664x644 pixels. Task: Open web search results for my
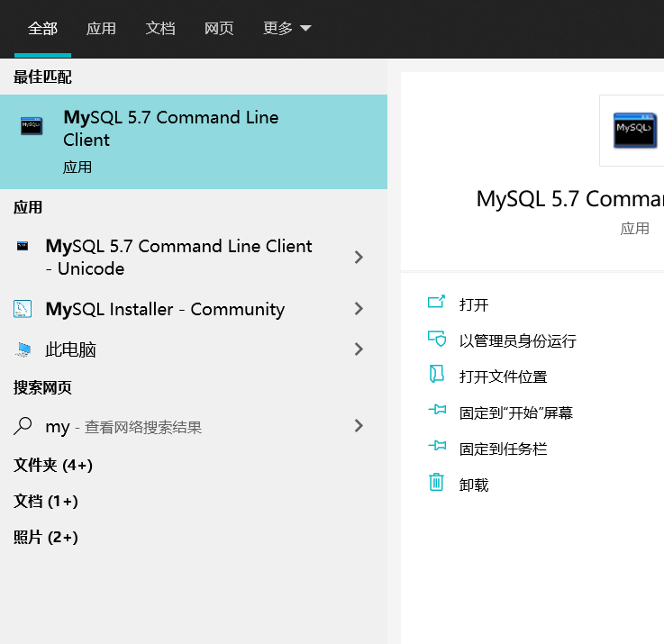tap(123, 427)
